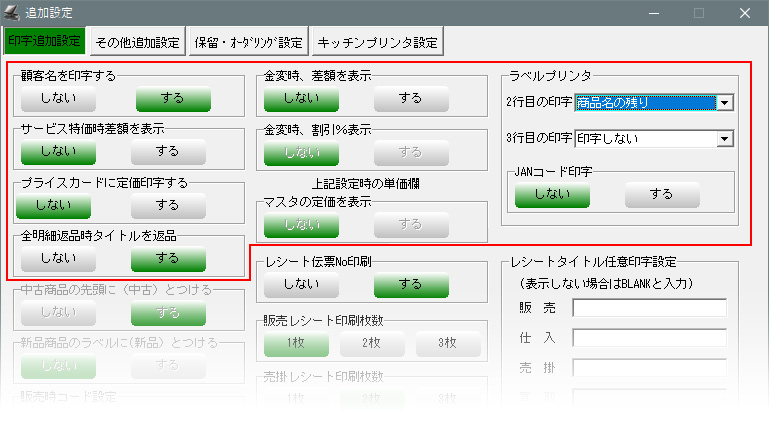Enable 金変時、差額を表示 with する
Viewport: 769px width, 443px height.
point(410,99)
